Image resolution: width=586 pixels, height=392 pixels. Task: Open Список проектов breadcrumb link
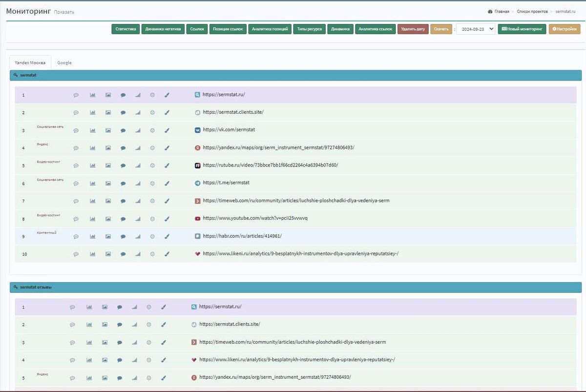click(x=532, y=11)
